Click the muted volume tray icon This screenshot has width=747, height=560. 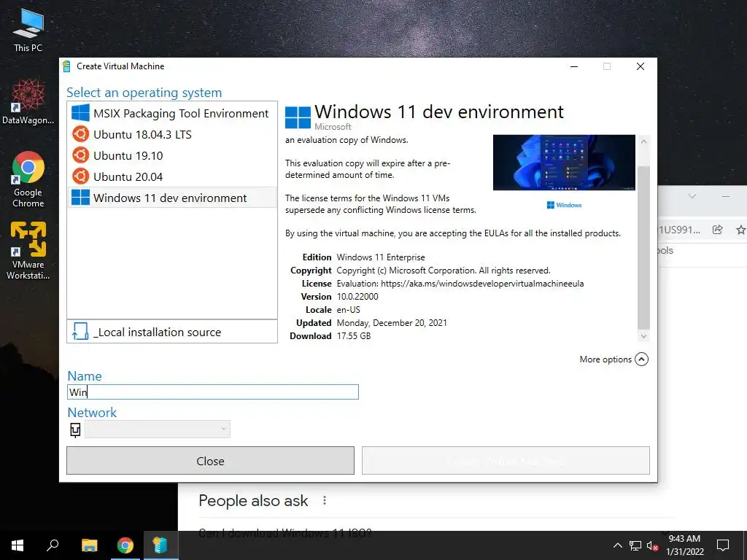click(652, 545)
